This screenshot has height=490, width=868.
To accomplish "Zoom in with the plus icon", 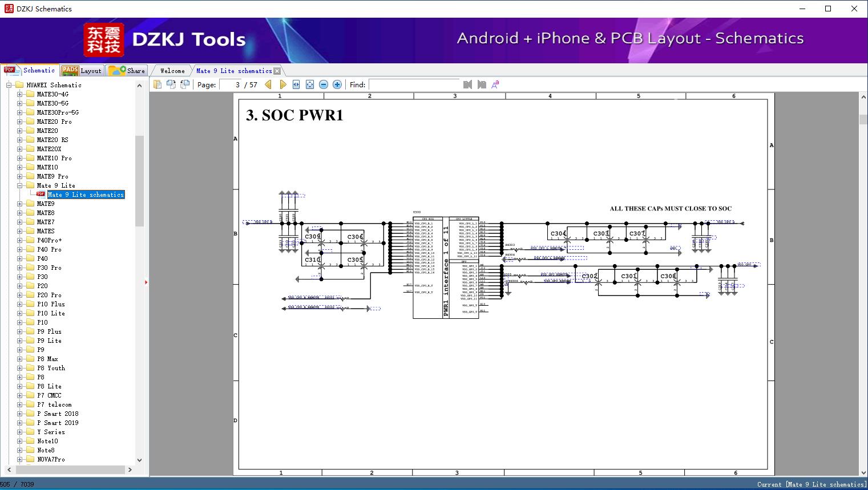I will pyautogui.click(x=337, y=84).
